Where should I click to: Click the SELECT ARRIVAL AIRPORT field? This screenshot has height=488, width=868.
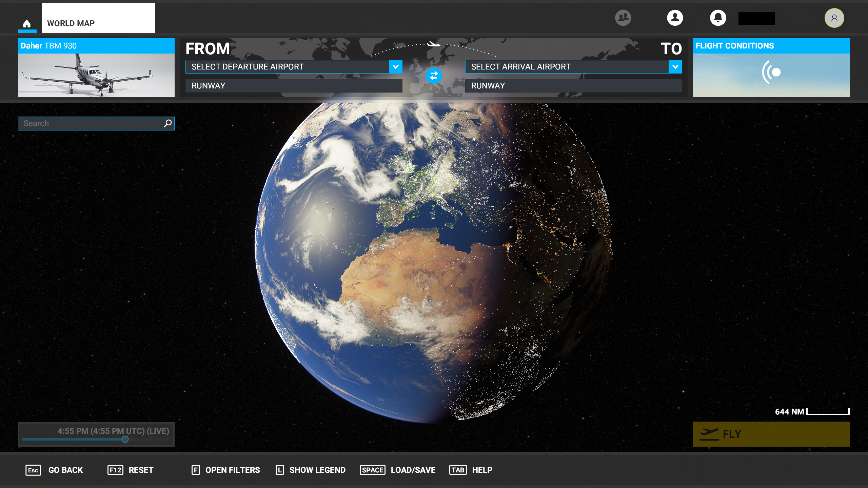(567, 67)
